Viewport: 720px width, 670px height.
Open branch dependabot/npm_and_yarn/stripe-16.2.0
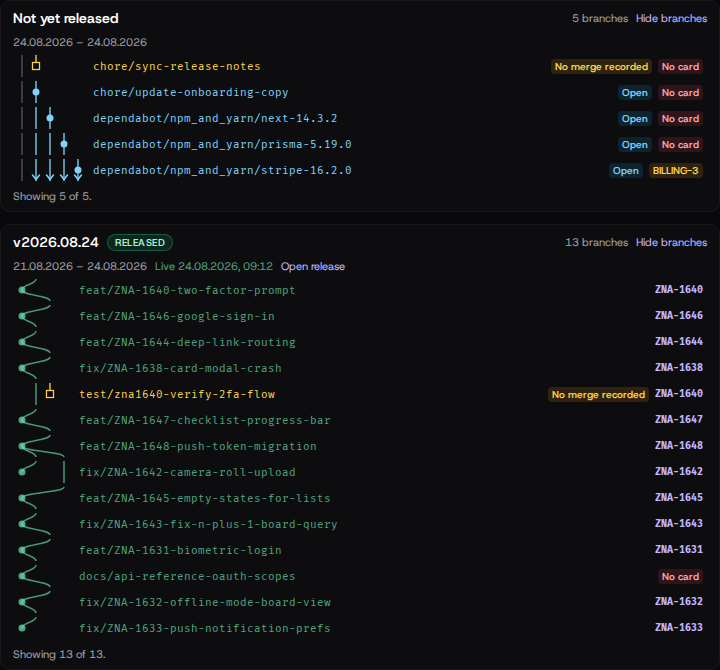(x=222, y=170)
